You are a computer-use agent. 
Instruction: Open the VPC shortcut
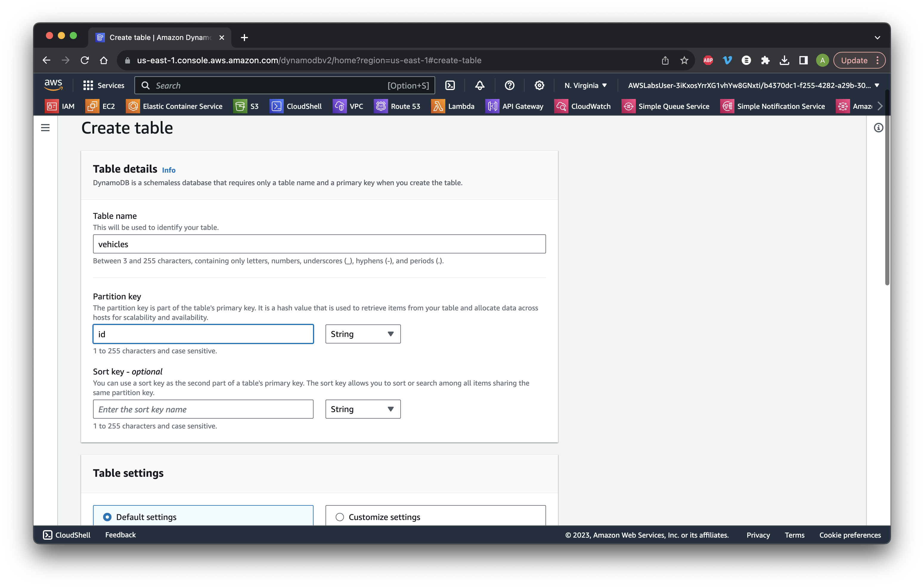coord(348,106)
